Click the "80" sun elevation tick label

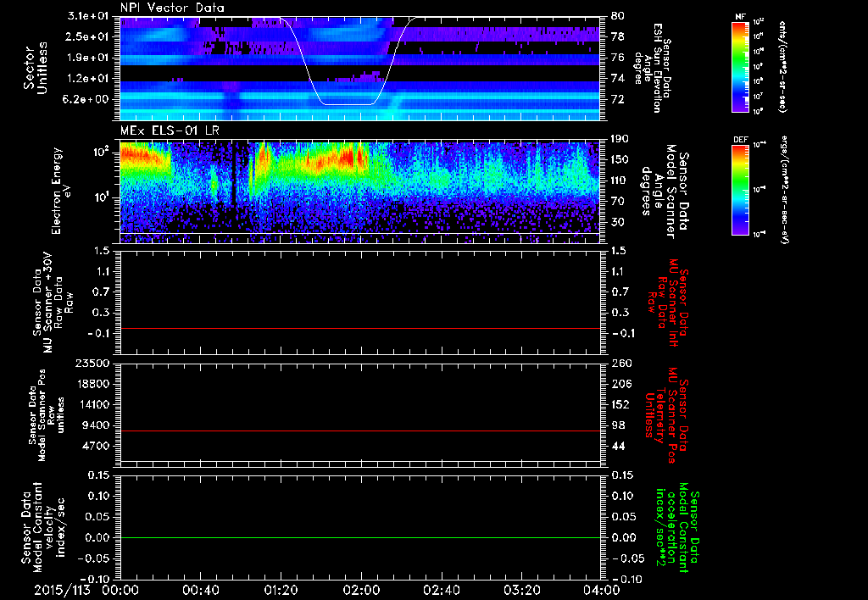(617, 16)
